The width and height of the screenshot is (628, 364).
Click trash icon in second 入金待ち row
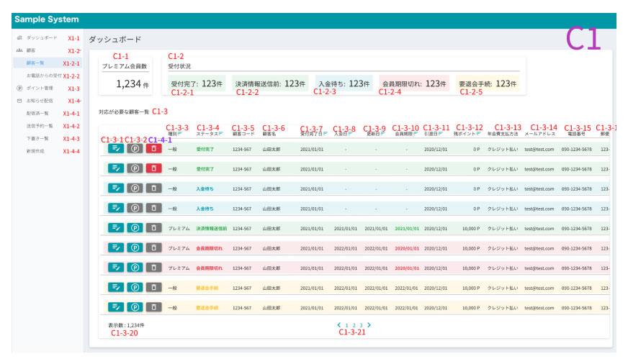pyautogui.click(x=154, y=208)
